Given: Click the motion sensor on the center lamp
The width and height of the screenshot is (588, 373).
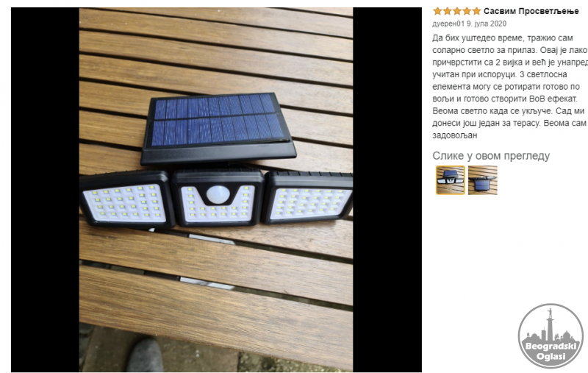Looking at the screenshot, I should pos(218,195).
